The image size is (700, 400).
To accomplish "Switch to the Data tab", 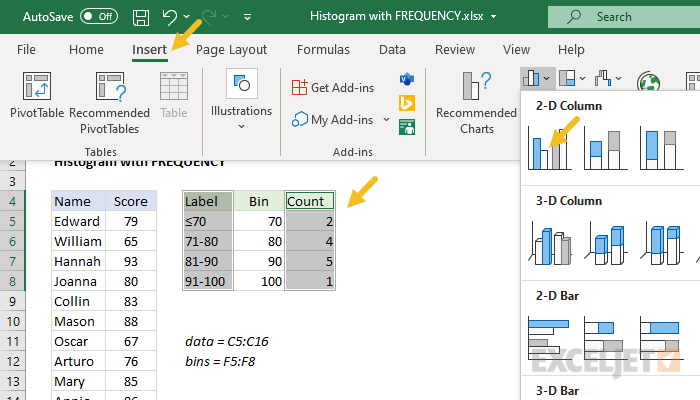I will point(392,50).
